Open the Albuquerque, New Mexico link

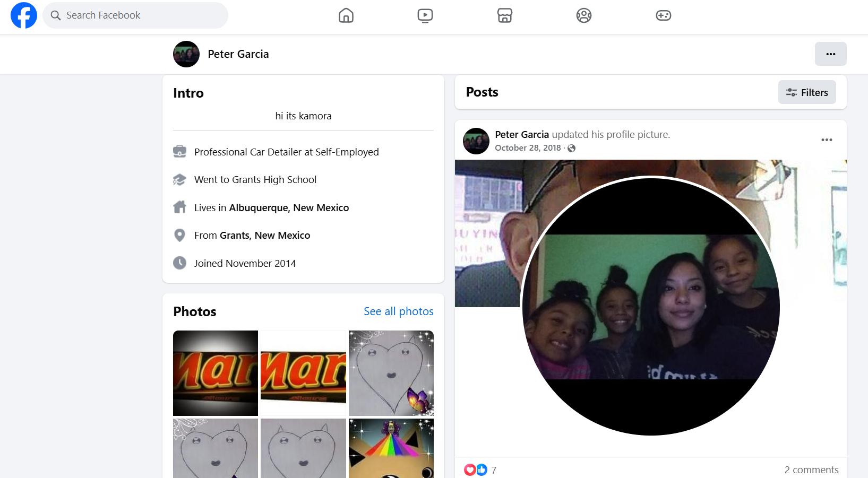pos(289,208)
